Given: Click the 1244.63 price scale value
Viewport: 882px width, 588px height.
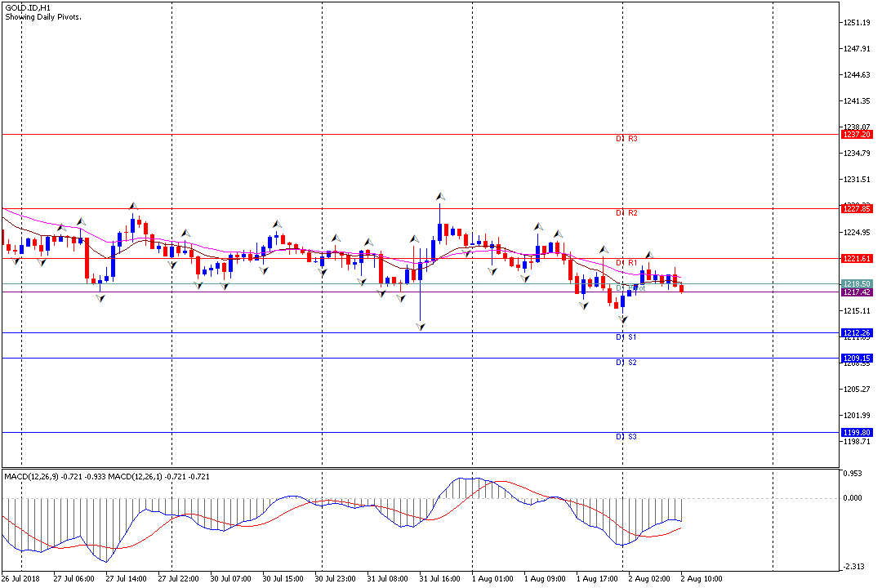Looking at the screenshot, I should (x=857, y=75).
